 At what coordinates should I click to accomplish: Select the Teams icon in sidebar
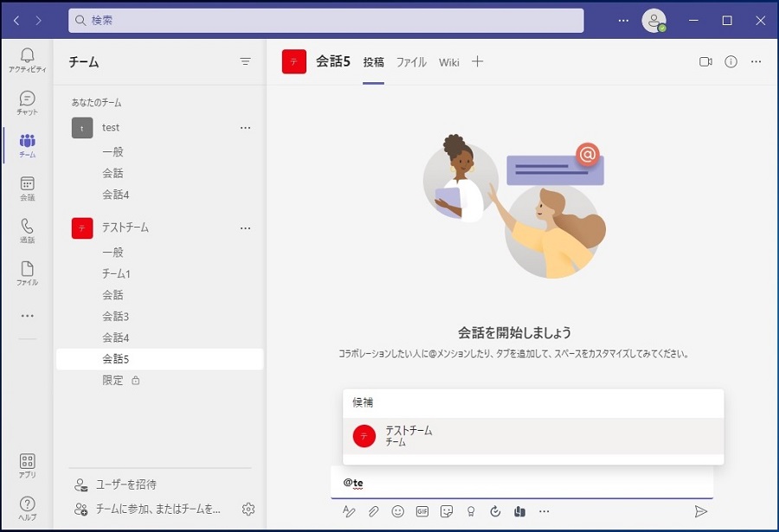(28, 145)
